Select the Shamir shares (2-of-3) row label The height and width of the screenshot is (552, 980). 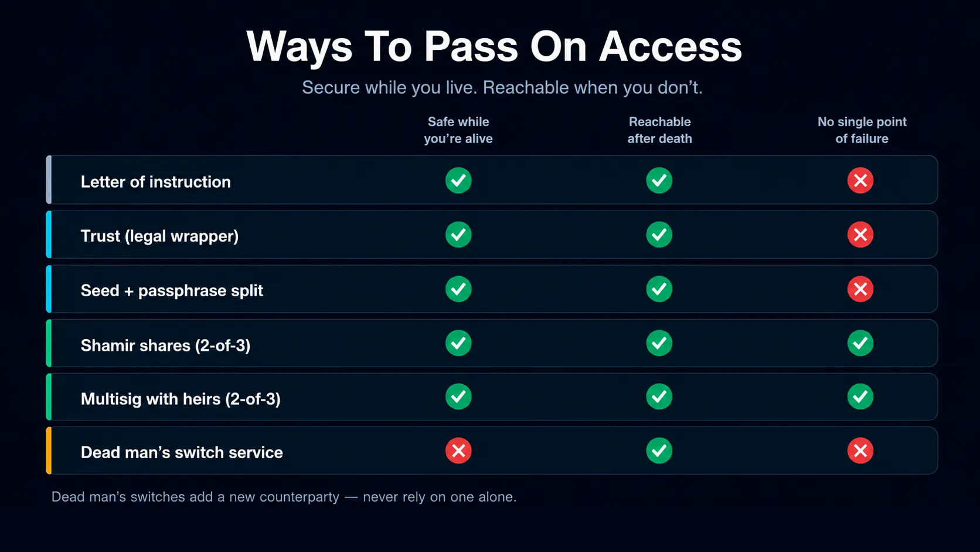(x=165, y=346)
